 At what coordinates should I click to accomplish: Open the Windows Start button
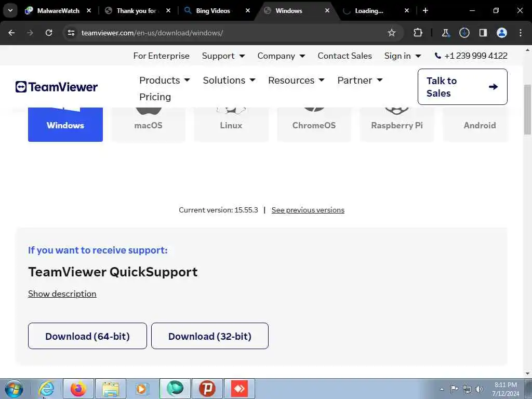14,389
